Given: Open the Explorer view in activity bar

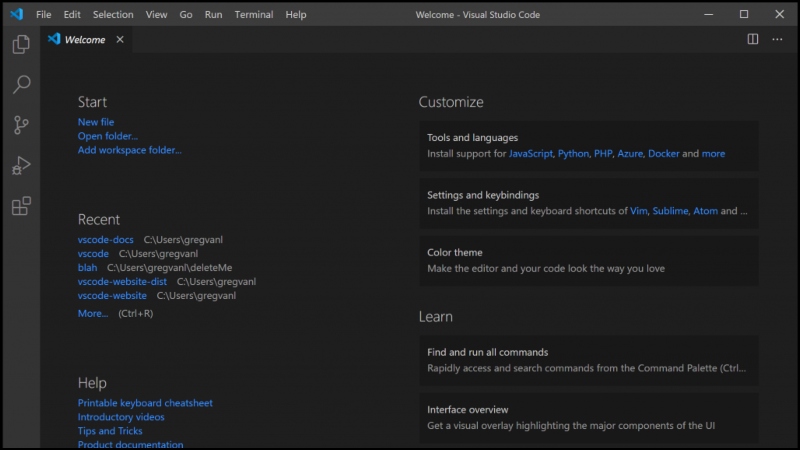Looking at the screenshot, I should click(x=21, y=44).
